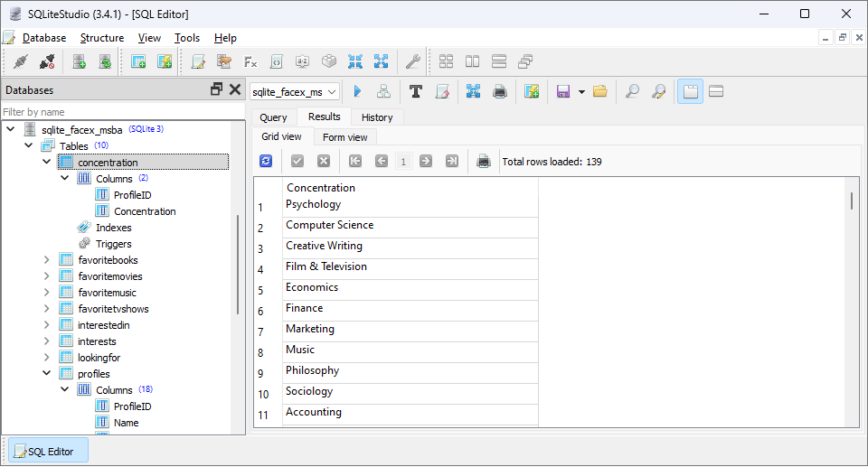The image size is (868, 467).
Task: Select the favoritetvshows table
Action: coord(113,309)
